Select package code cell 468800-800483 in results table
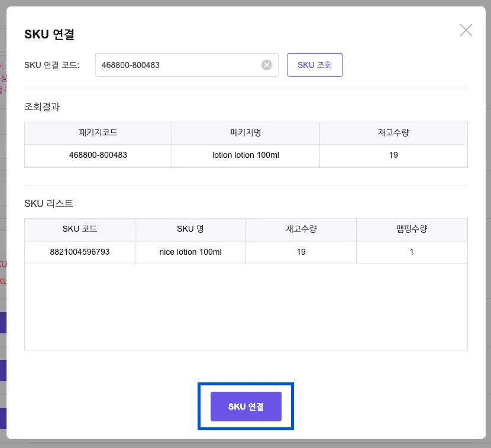The image size is (491, 448). pyautogui.click(x=98, y=155)
